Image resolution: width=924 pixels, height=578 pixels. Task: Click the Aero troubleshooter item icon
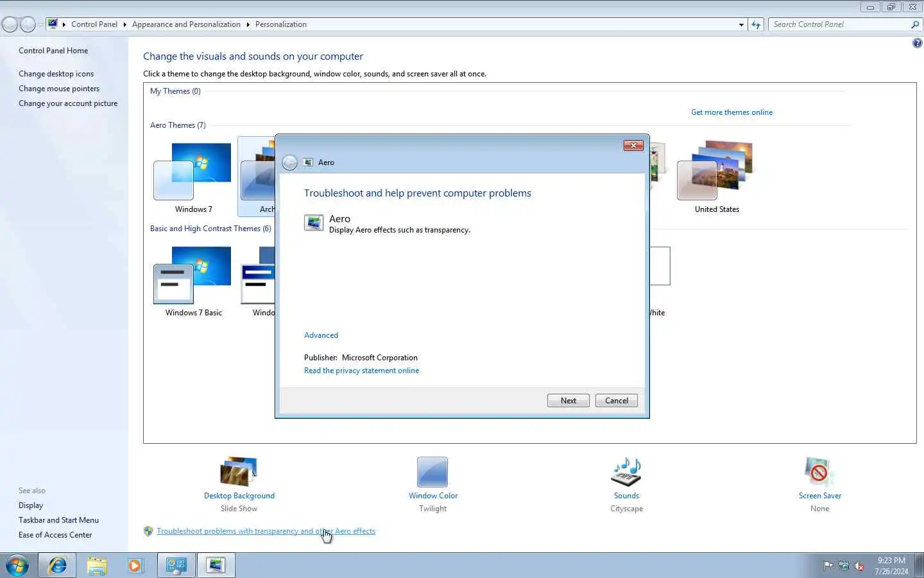pyautogui.click(x=314, y=223)
